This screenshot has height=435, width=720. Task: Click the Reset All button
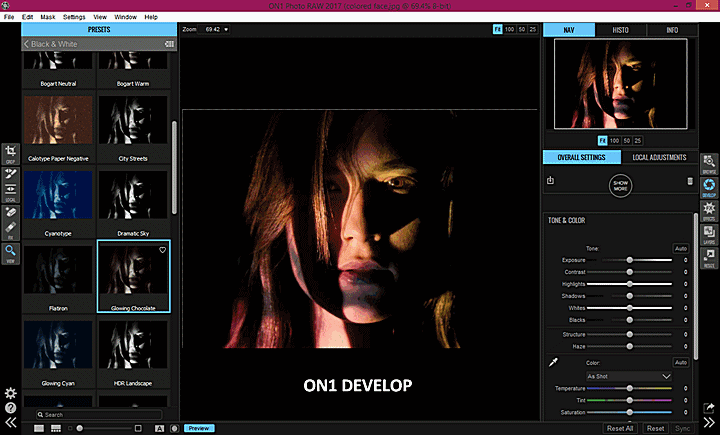point(620,428)
